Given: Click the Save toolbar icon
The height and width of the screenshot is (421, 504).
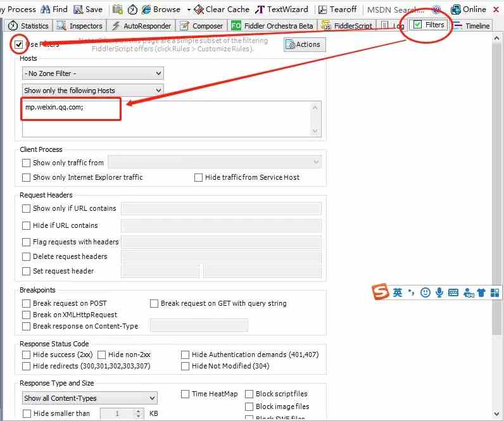Looking at the screenshot, I should [78, 9].
